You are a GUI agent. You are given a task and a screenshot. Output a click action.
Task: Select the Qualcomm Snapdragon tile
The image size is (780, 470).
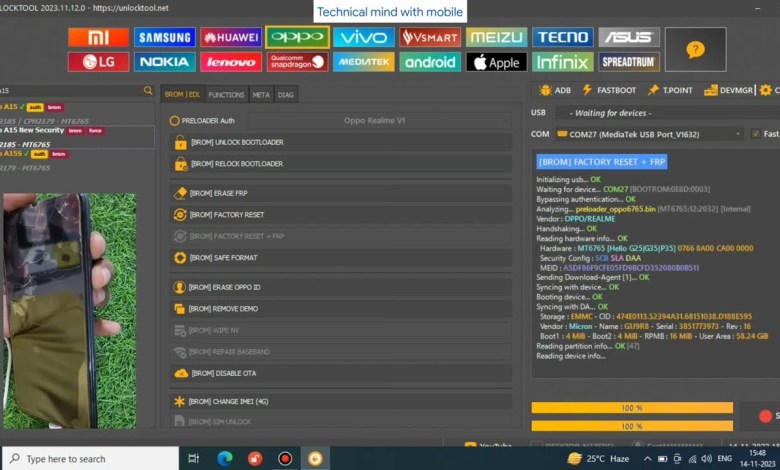click(x=297, y=62)
